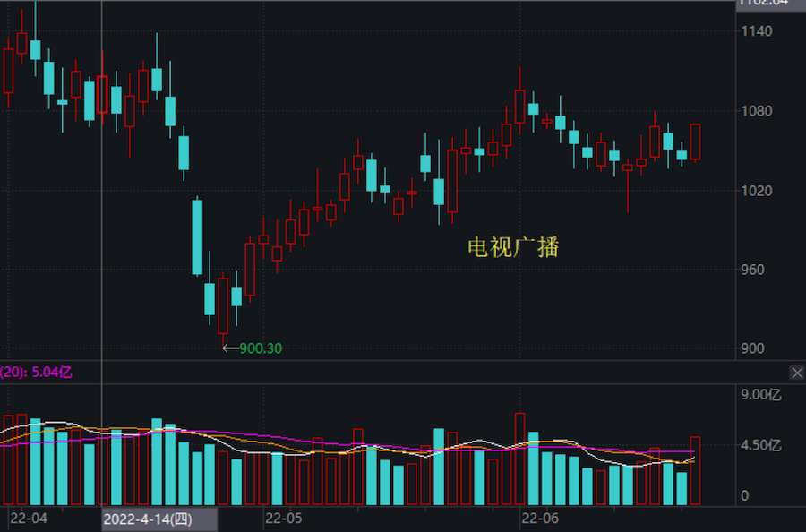Select the candlestick with the 900.30 low

pyautogui.click(x=223, y=306)
